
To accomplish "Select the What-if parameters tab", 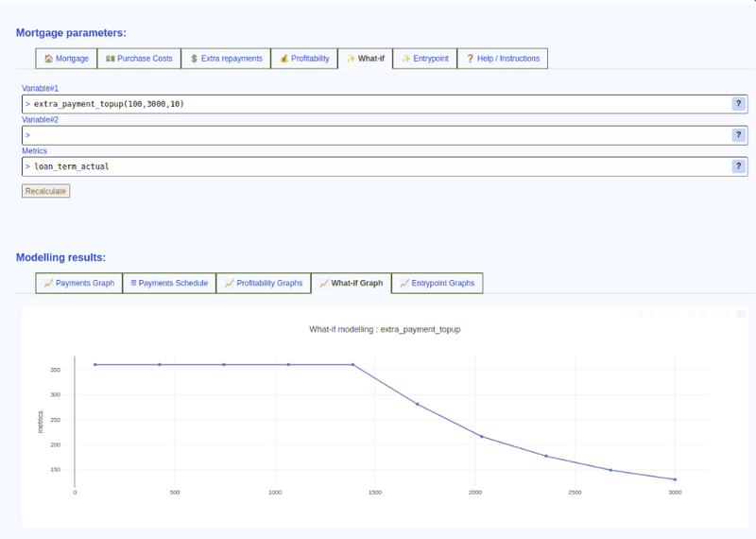I will click(x=366, y=59).
